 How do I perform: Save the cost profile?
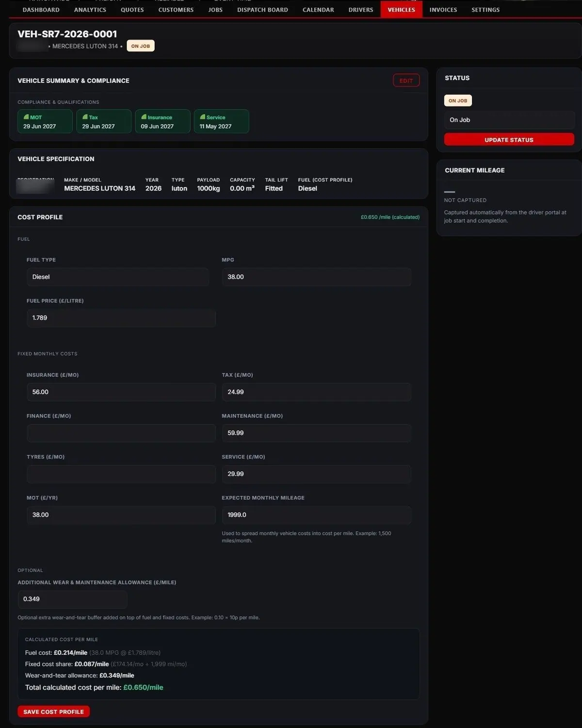(54, 711)
